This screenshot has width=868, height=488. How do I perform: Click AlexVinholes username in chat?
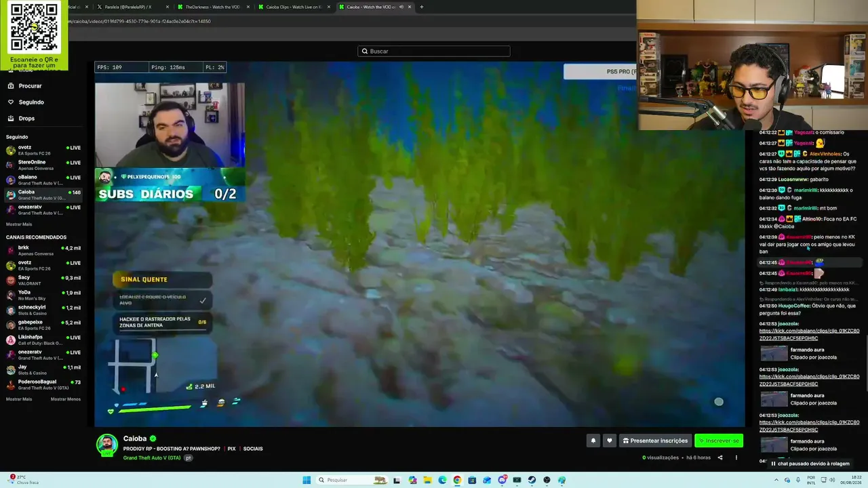point(825,154)
